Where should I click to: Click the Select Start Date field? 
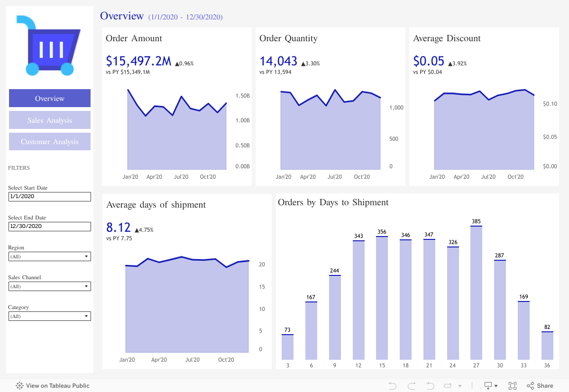(49, 196)
